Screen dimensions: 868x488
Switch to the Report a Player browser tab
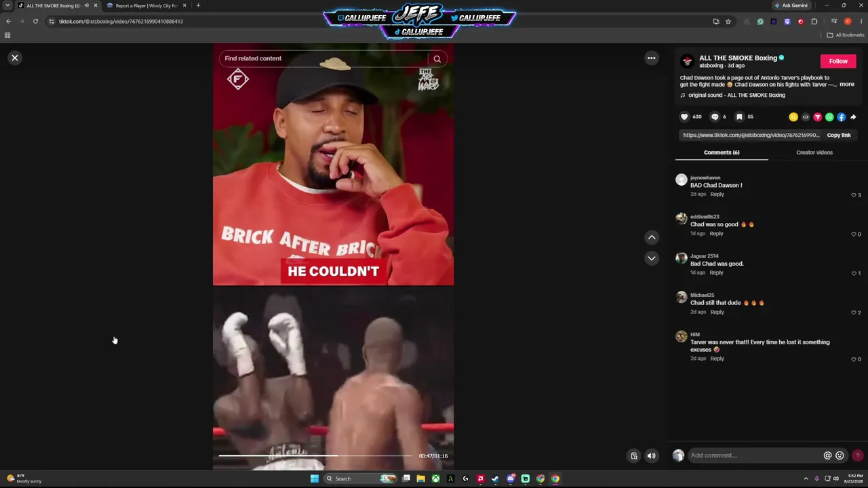pyautogui.click(x=146, y=5)
